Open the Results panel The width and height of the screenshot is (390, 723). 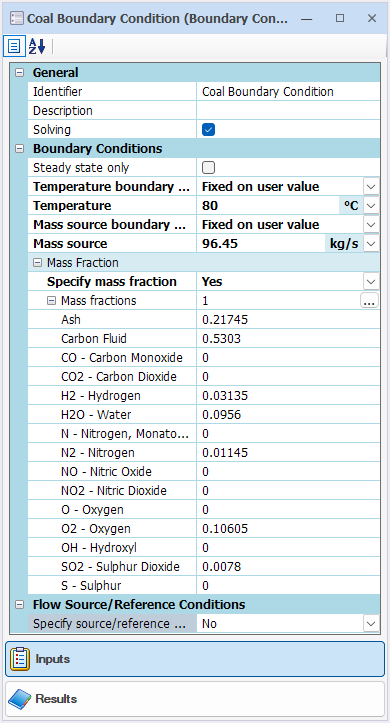(x=195, y=699)
